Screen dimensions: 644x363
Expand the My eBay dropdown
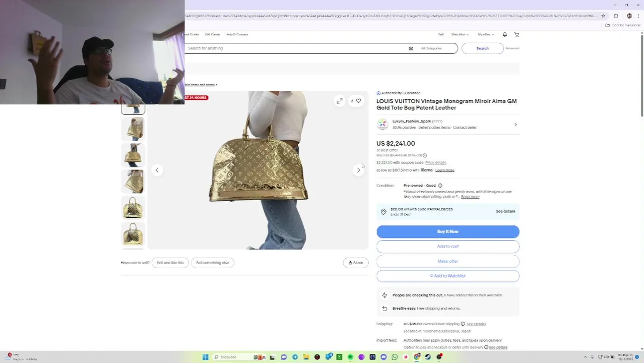click(486, 34)
